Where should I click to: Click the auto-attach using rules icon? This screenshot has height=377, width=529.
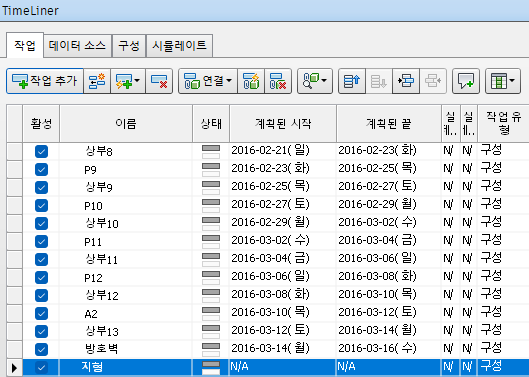(251, 81)
